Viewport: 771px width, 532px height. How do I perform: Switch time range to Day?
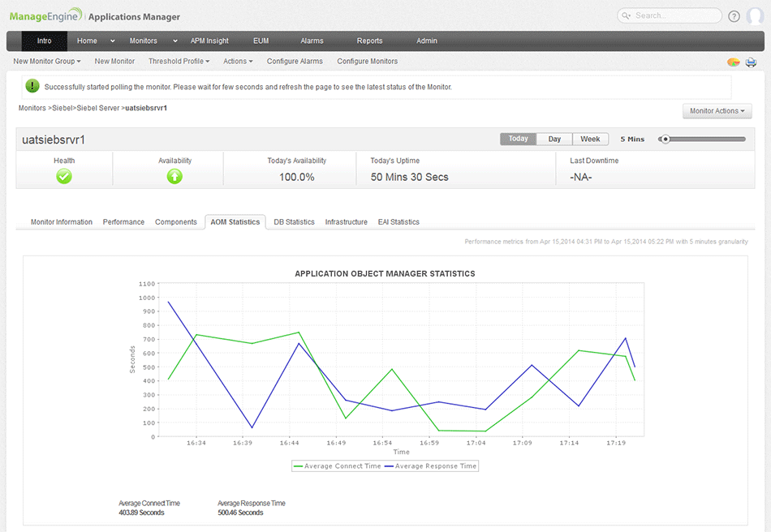(x=554, y=139)
